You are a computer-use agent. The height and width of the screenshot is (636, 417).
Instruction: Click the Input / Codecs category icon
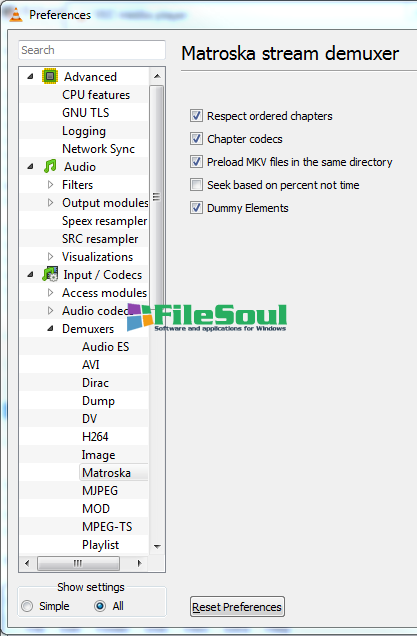[x=50, y=275]
